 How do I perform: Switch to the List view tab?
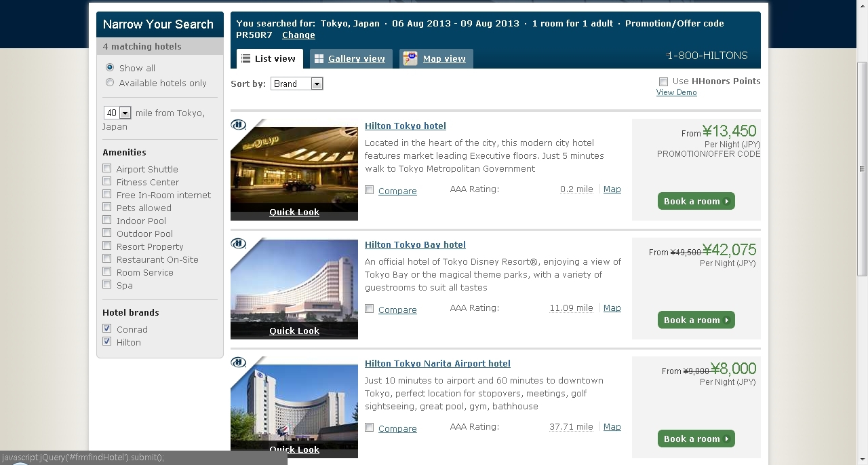tap(270, 58)
